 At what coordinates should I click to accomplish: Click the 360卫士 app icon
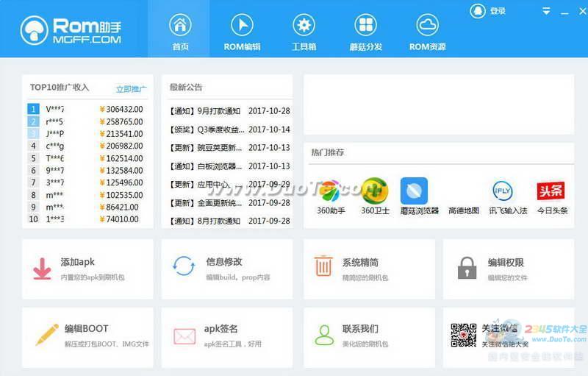tap(374, 191)
